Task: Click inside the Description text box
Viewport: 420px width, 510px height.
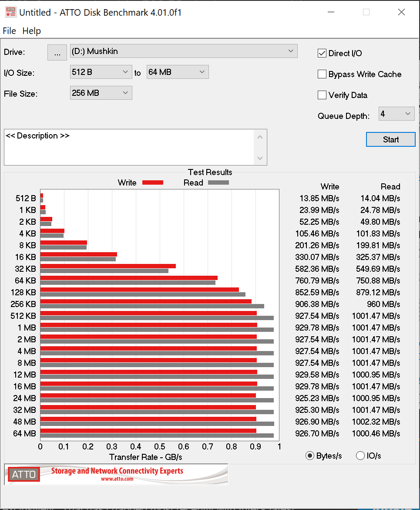Action: (129, 147)
